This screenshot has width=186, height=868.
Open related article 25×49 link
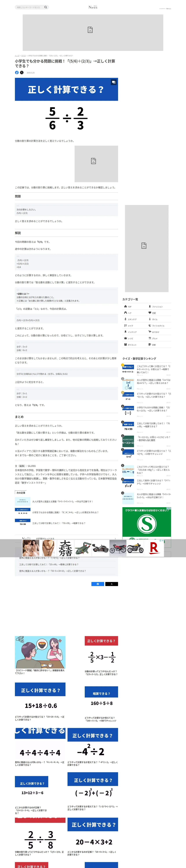49,564
